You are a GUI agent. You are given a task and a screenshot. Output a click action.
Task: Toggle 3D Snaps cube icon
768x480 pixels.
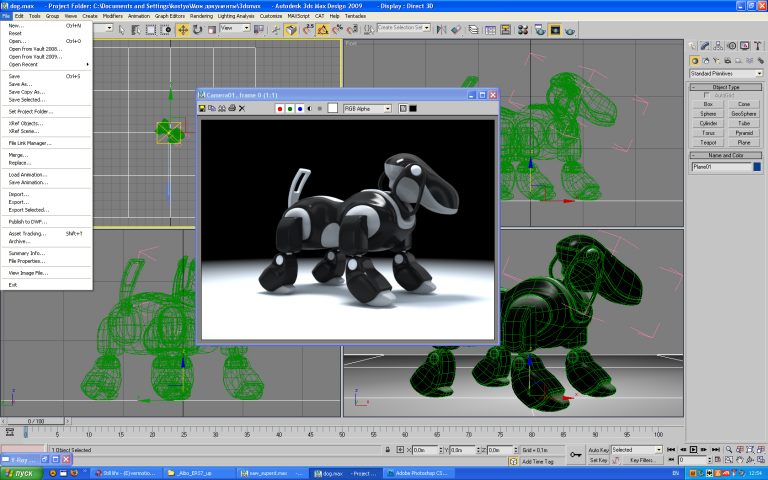tap(291, 30)
